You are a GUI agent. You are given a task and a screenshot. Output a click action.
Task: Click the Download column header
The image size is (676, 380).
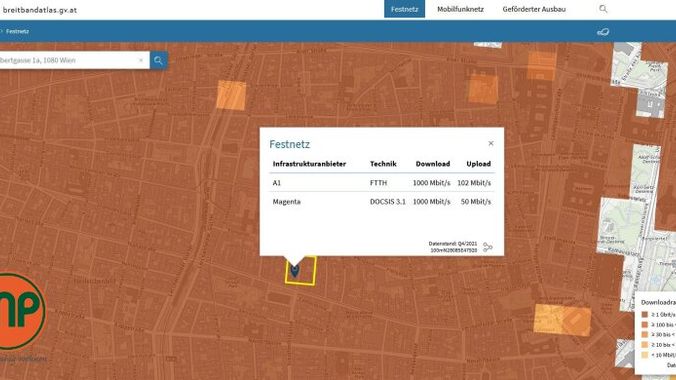click(432, 164)
